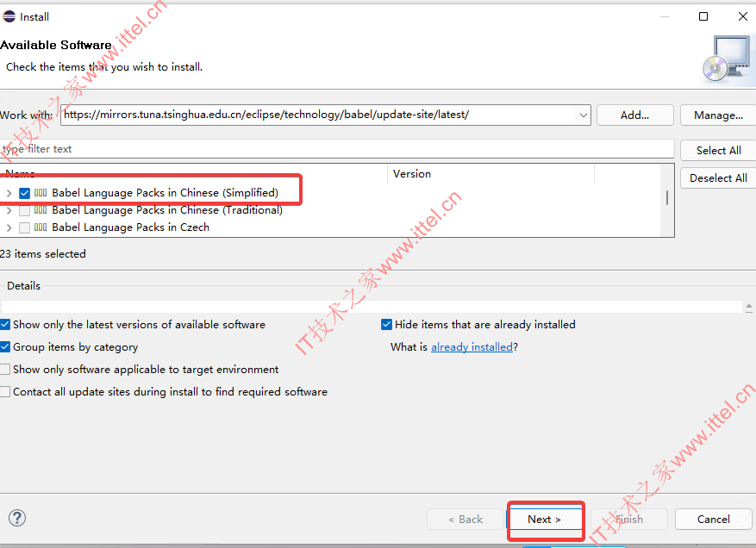Focus the type filter text field
This screenshot has height=548, width=756.
pyautogui.click(x=337, y=149)
